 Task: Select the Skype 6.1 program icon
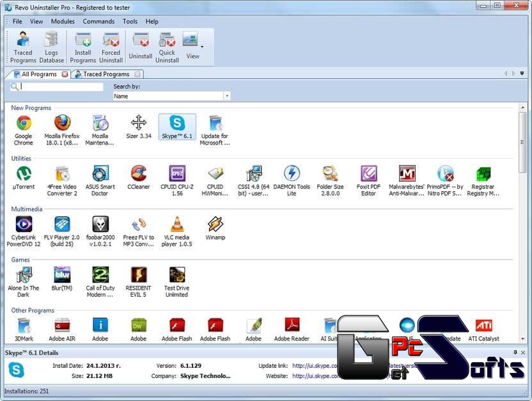[177, 127]
